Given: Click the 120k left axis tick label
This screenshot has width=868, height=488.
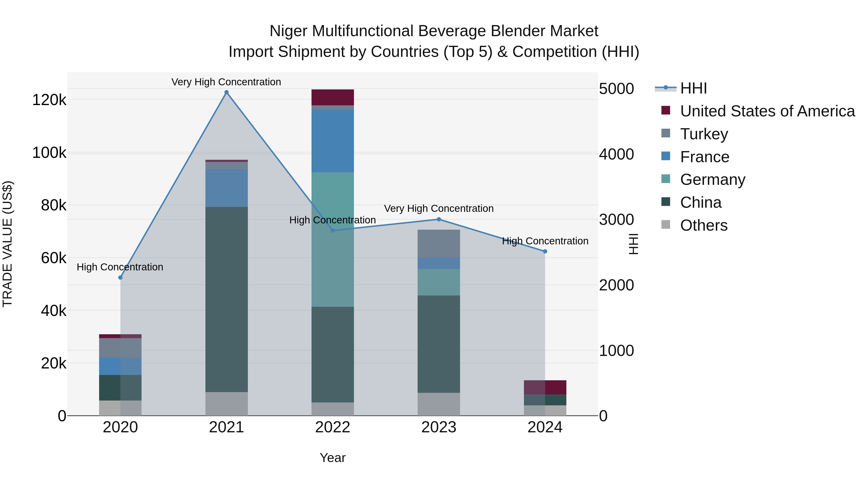Looking at the screenshot, I should pos(49,100).
